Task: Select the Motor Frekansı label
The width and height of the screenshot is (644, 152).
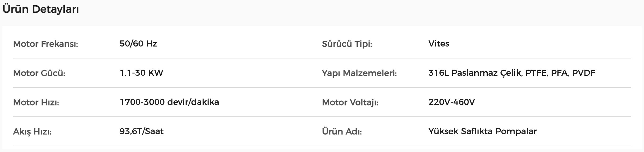Action: [x=46, y=44]
